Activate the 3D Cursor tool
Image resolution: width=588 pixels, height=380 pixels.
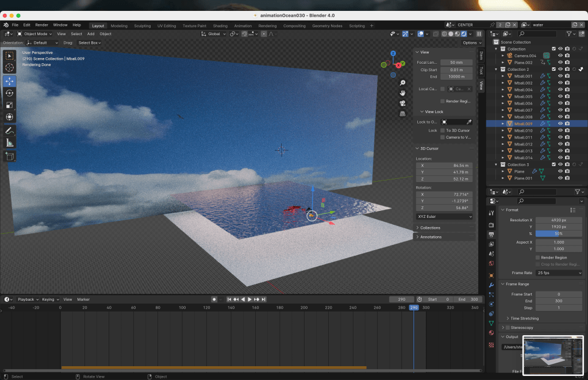coord(10,68)
